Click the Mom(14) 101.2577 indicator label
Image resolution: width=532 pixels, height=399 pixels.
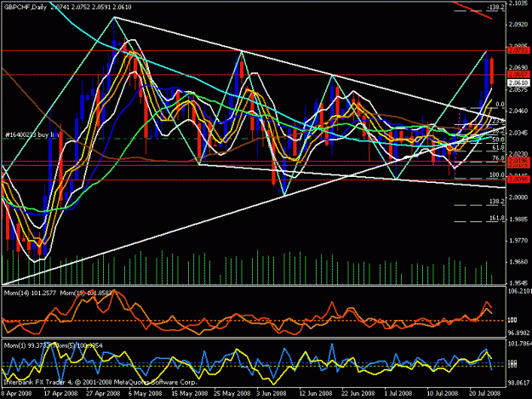tap(30, 294)
